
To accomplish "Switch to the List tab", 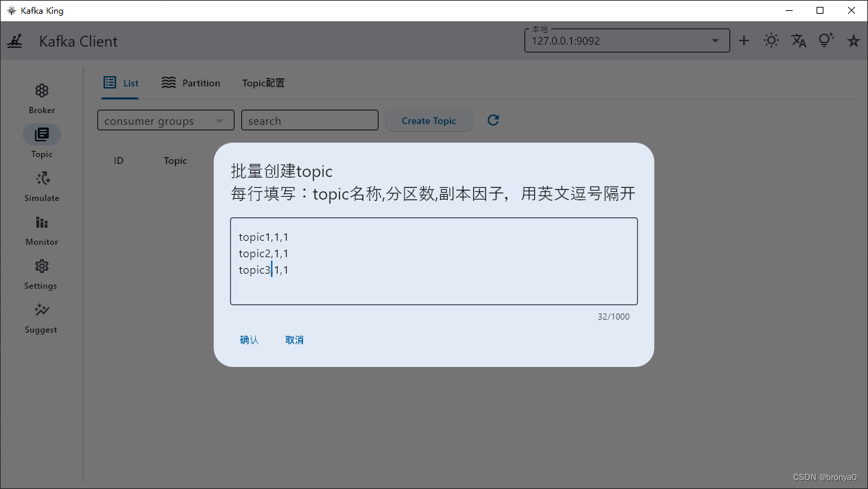I will pyautogui.click(x=121, y=83).
